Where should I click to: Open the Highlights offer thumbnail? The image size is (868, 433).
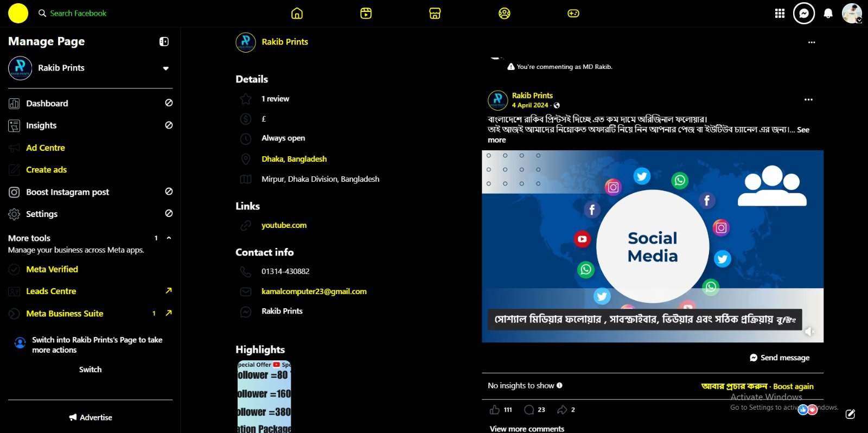(264, 397)
